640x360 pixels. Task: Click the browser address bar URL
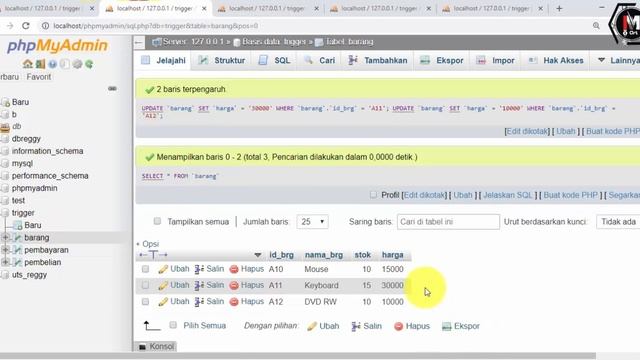pos(156,26)
